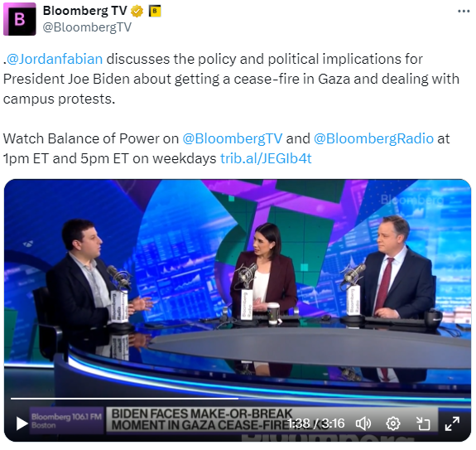Image resolution: width=476 pixels, height=450 pixels.
Task: Click the Bloomberg TV display name
Action: 85,11
